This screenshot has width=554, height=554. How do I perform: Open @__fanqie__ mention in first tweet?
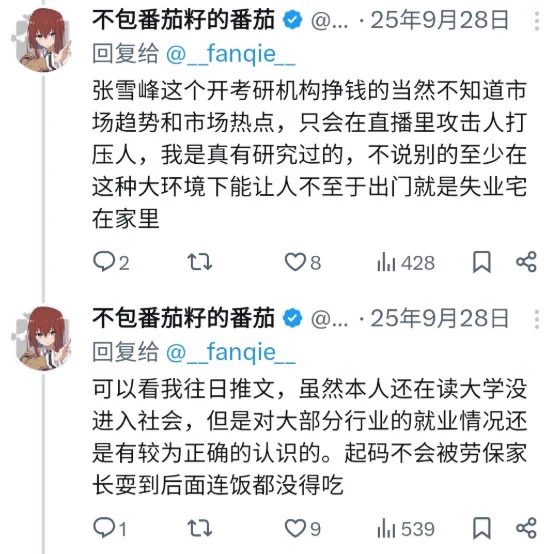pos(230,55)
